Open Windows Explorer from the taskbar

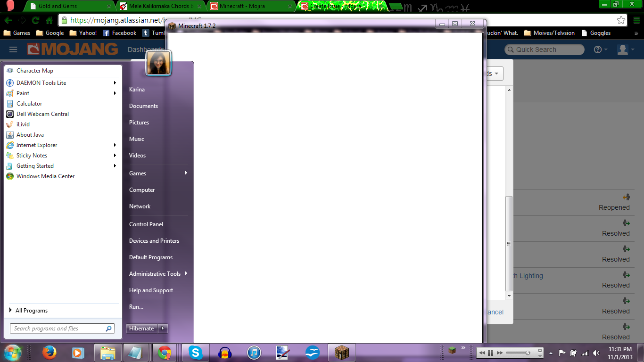pos(108,353)
